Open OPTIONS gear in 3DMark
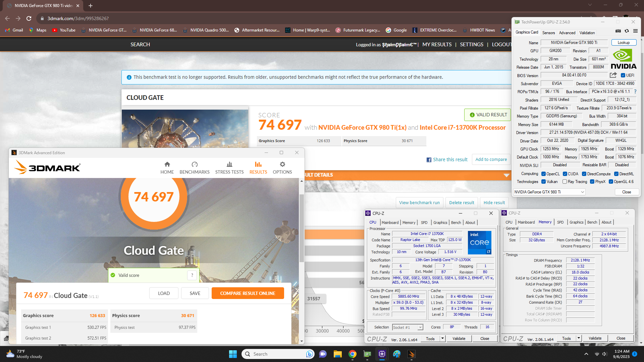 pos(282,168)
